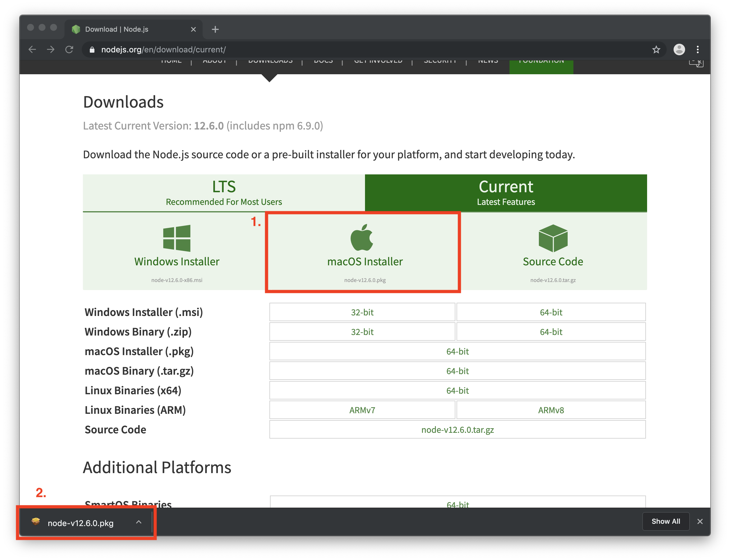Click the FOUNDATION navigation menu item
This screenshot has width=730, height=560.
click(x=539, y=61)
